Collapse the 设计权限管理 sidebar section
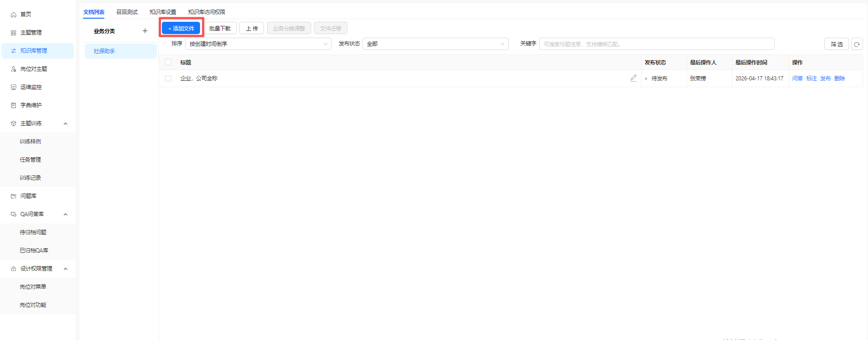Image resolution: width=868 pixels, height=340 pixels. pos(65,269)
